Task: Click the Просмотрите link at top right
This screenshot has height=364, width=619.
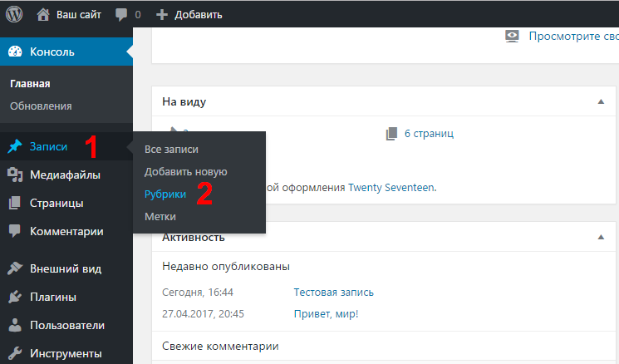Action: 573,36
